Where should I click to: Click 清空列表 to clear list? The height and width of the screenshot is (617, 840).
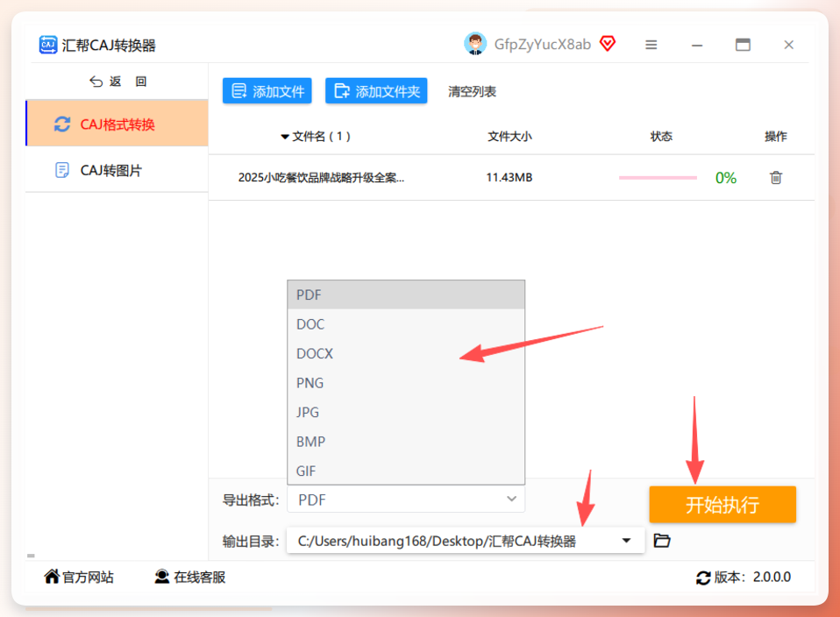click(x=472, y=91)
